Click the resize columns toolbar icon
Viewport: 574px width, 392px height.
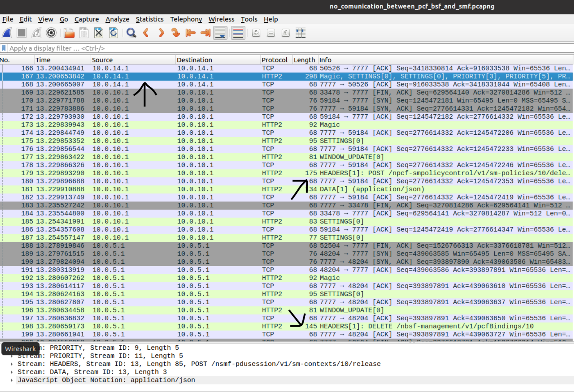click(300, 33)
